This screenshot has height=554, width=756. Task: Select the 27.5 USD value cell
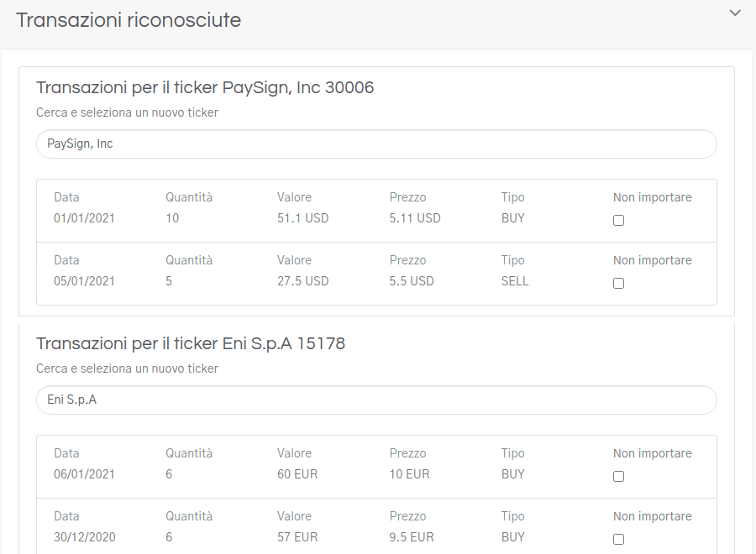[x=303, y=281]
